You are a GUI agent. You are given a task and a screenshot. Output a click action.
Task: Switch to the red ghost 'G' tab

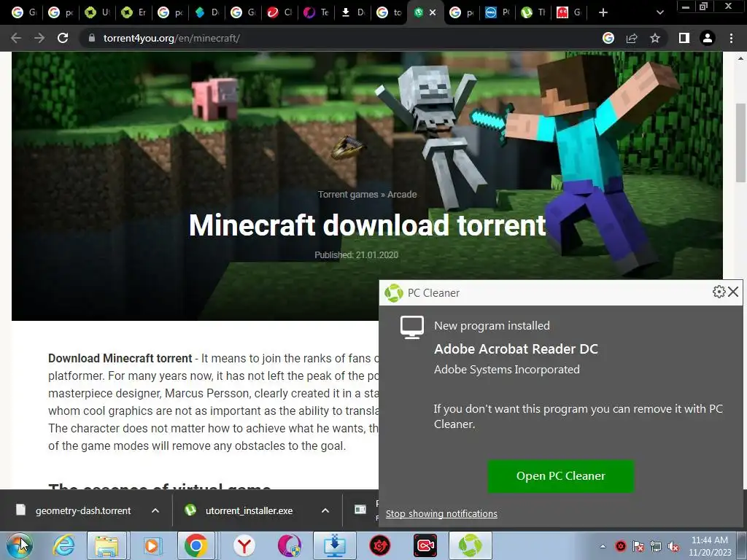[570, 12]
